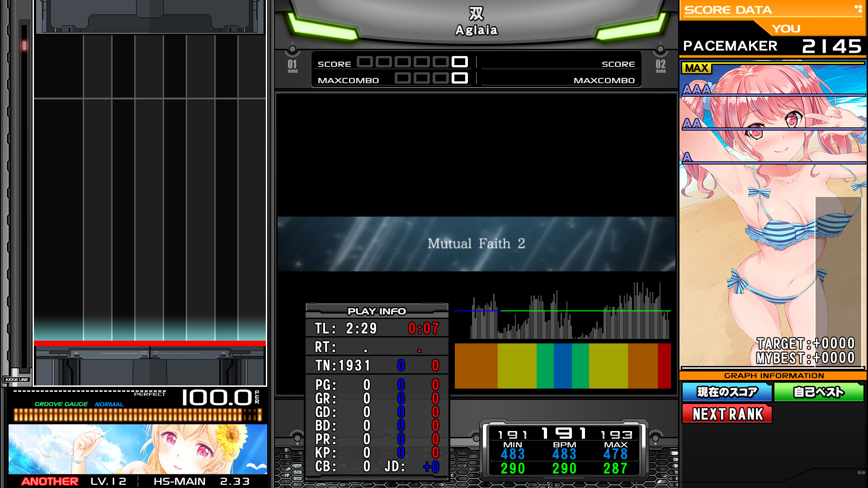Click the blue segment of color density bar
868x488 pixels.
(562, 366)
